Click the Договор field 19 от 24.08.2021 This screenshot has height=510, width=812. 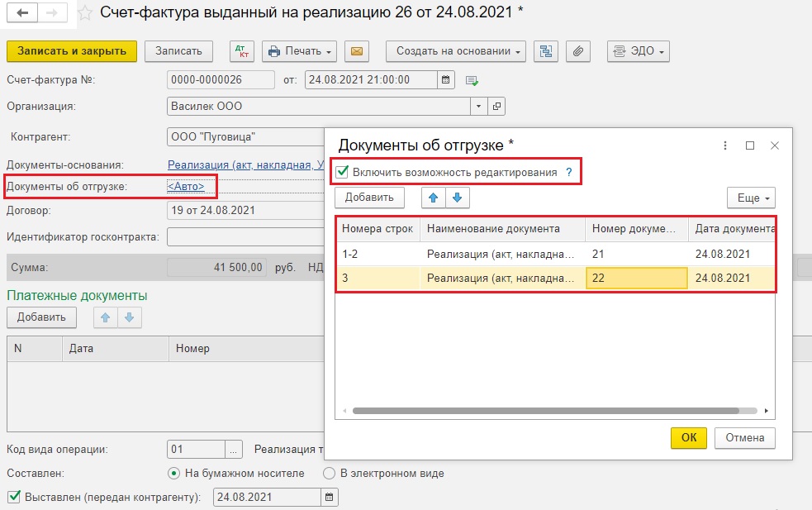coord(246,211)
